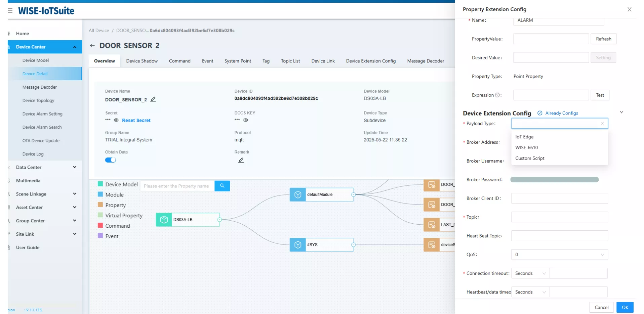The width and height of the screenshot is (644, 314).
Task: Focus the Expression input field
Action: (551, 95)
